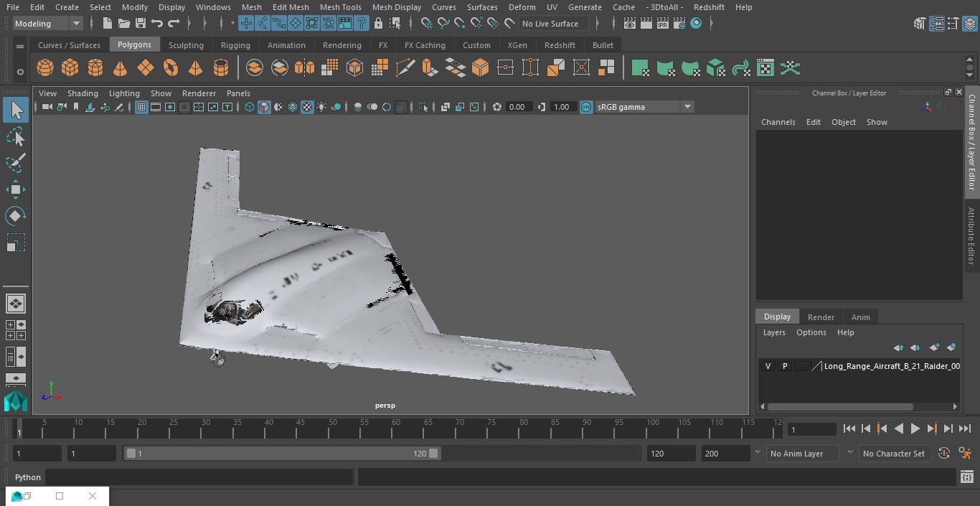Open the Layers menu in Layer Editor
This screenshot has height=506, width=980.
(774, 332)
